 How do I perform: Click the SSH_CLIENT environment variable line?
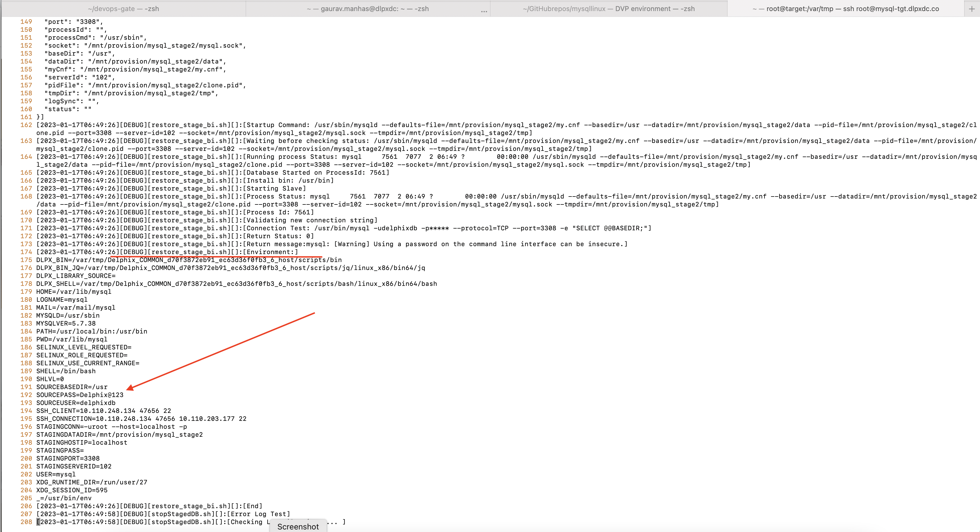pos(104,411)
